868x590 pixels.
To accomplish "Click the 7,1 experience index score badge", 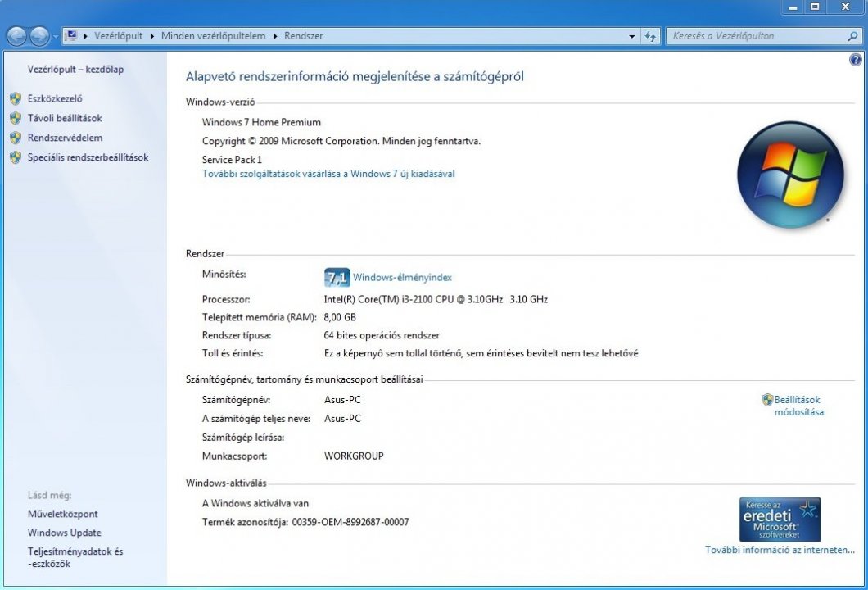I will coord(337,278).
